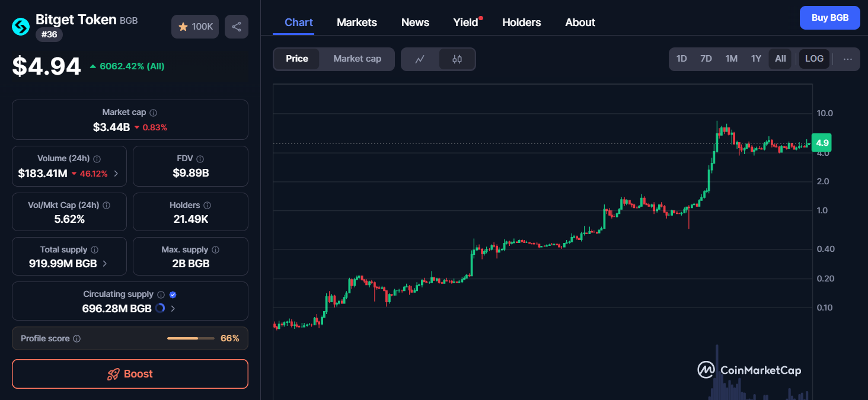This screenshot has height=400, width=868.
Task: Click the 21.49K holders value
Action: click(190, 219)
